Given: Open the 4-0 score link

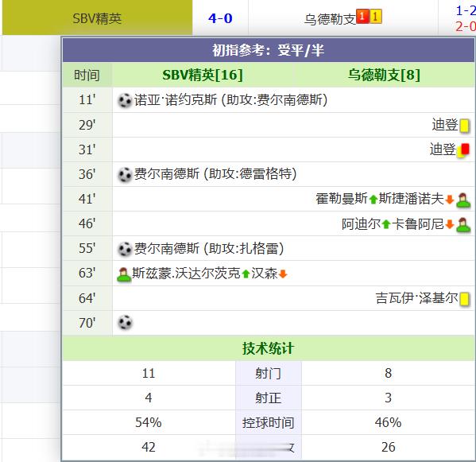Looking at the screenshot, I should click(x=220, y=18).
